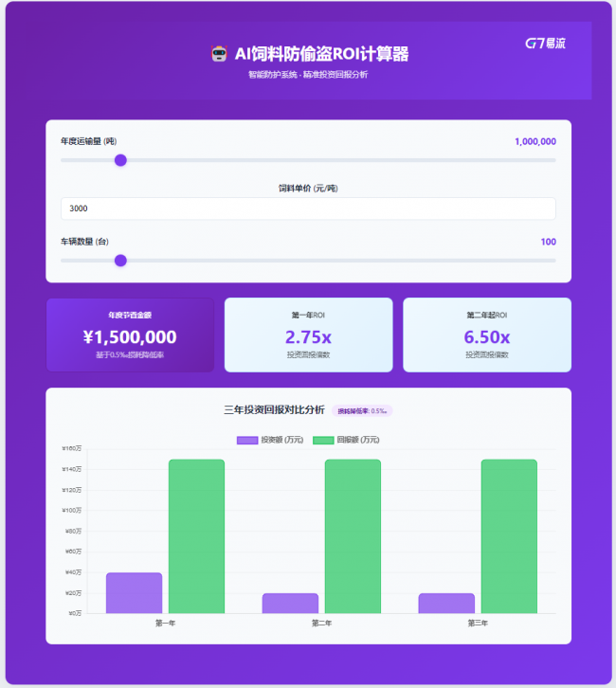Click the G7易流 logo
The image size is (616, 688).
(545, 43)
